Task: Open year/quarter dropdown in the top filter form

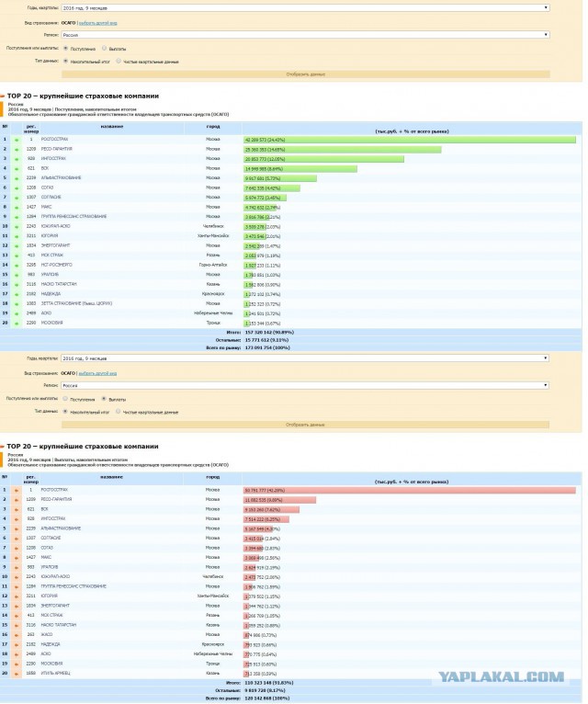Action: click(x=305, y=7)
